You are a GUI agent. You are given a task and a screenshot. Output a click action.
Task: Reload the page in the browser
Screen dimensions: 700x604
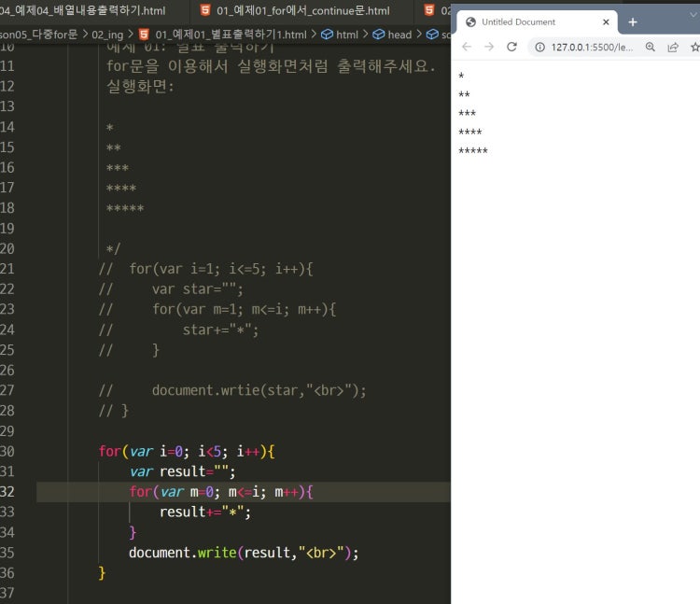coord(511,47)
